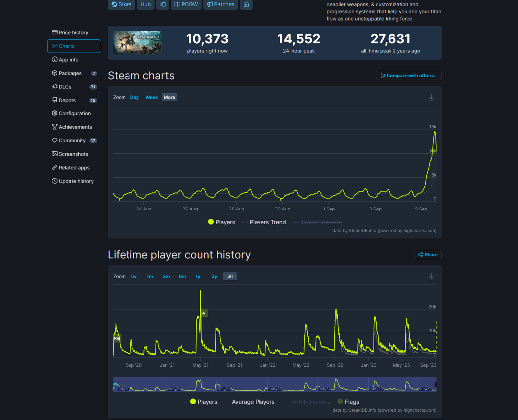Zoom lifetime chart to 1y

pyautogui.click(x=198, y=276)
